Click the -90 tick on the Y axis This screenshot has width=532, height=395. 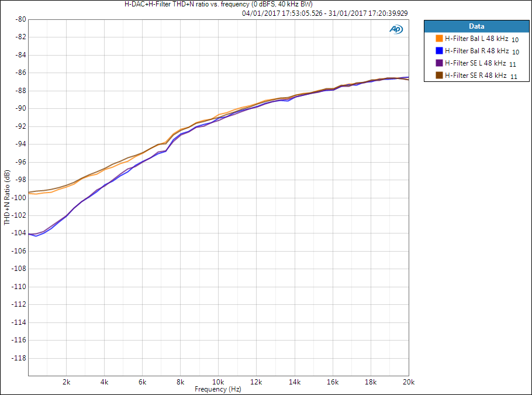tap(20, 108)
